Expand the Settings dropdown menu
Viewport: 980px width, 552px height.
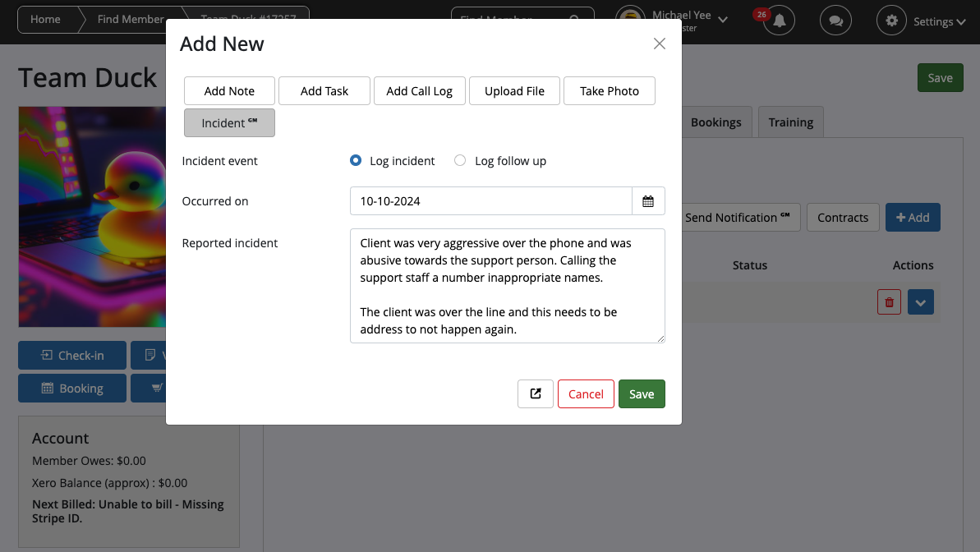tap(939, 22)
